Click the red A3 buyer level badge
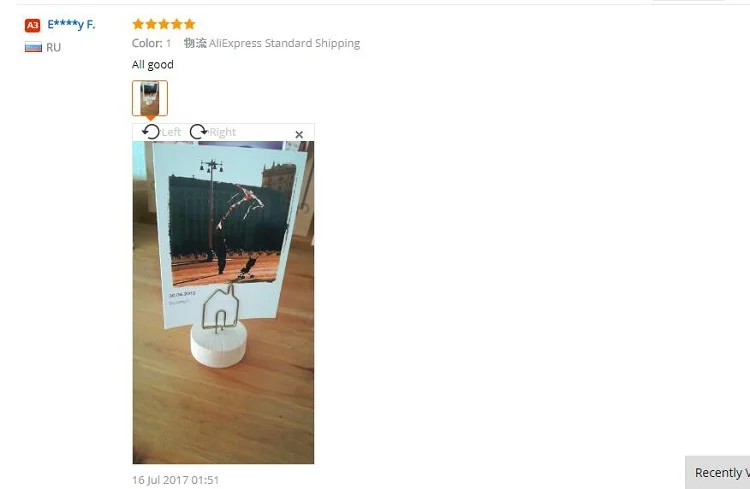This screenshot has width=750, height=489. coord(33,25)
